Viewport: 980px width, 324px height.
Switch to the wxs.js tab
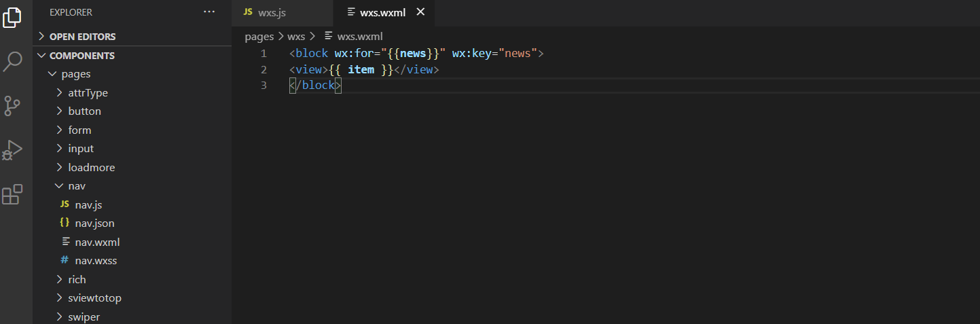283,13
